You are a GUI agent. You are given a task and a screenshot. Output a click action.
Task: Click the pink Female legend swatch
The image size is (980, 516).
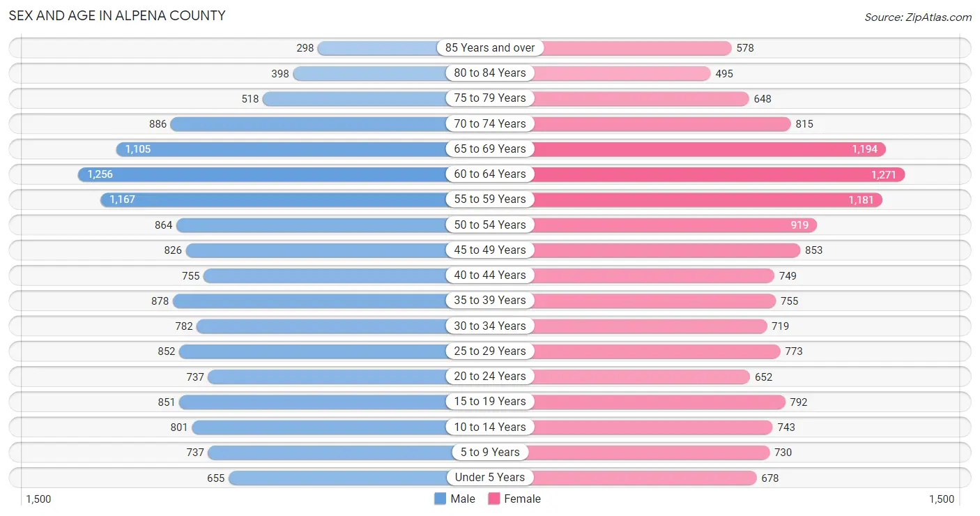[x=494, y=499]
